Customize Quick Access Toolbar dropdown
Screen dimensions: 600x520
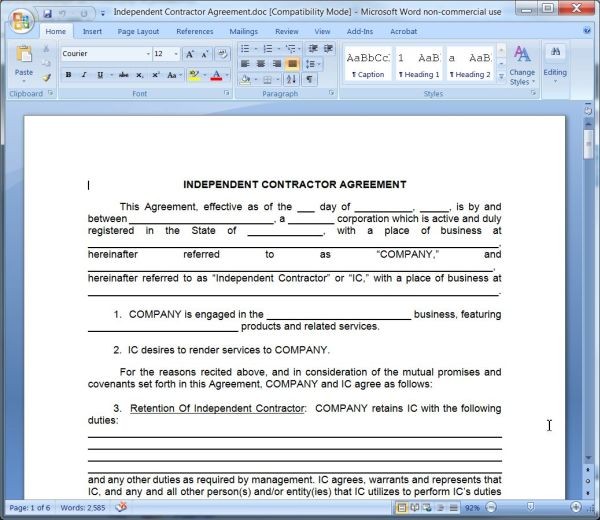coord(103,13)
